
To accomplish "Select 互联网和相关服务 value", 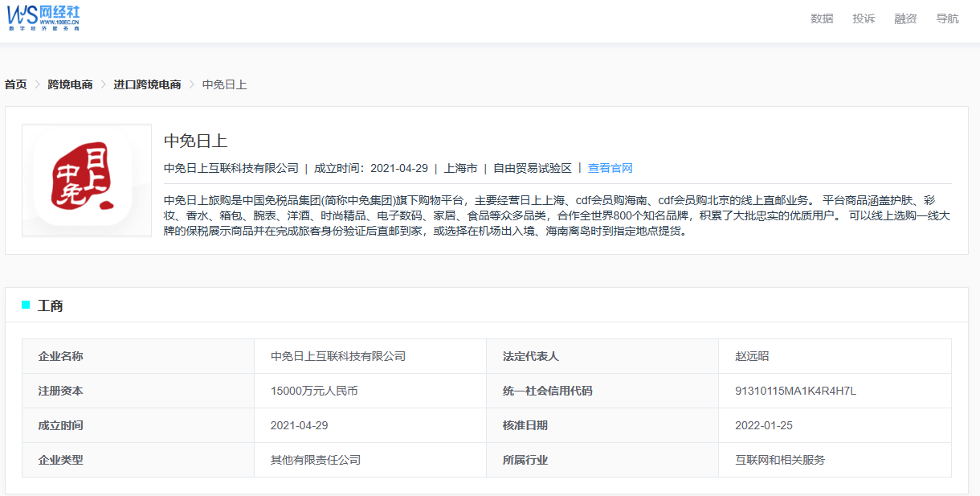I will pos(835,460).
